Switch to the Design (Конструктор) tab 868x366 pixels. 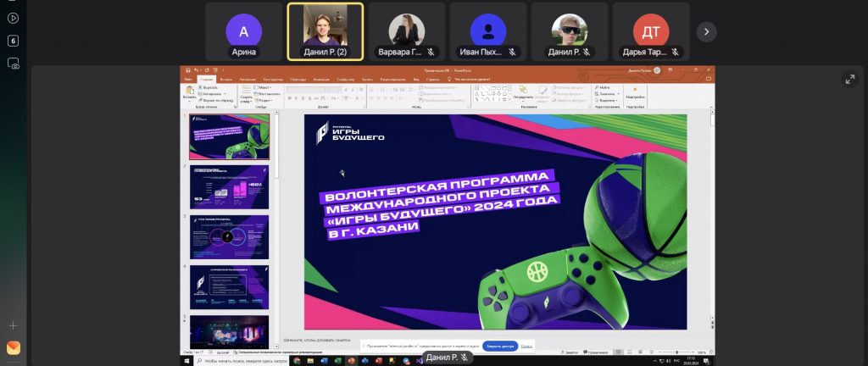pyautogui.click(x=273, y=79)
